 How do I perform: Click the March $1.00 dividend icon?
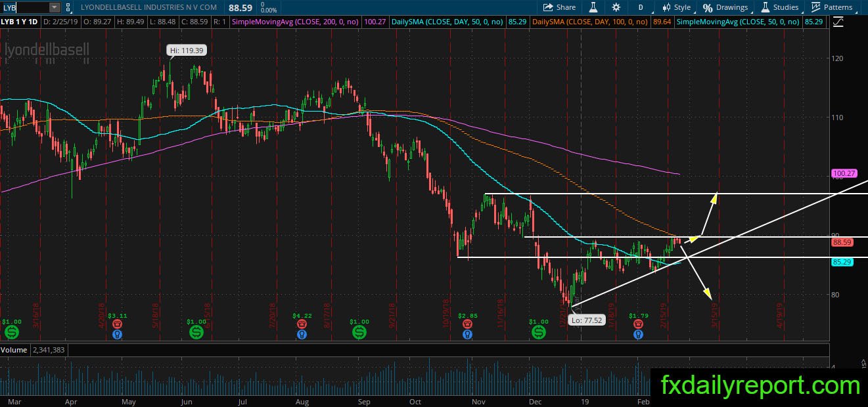click(x=11, y=333)
